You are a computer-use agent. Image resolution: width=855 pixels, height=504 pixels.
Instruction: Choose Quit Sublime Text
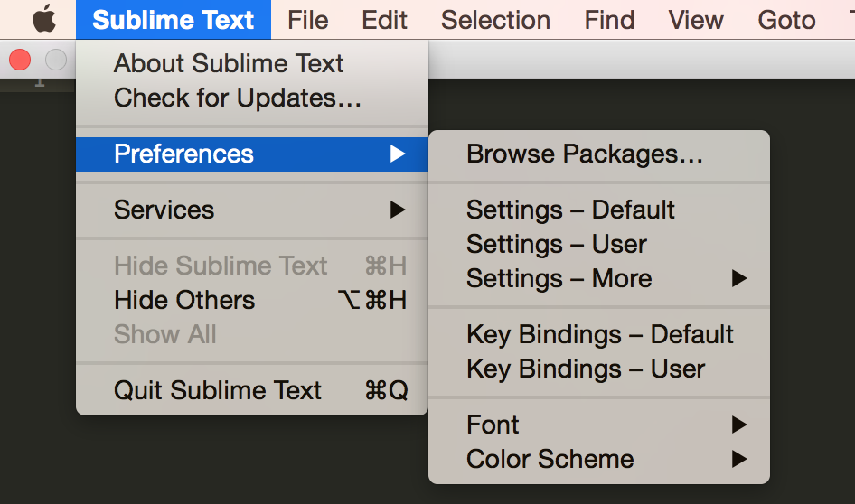click(252, 390)
